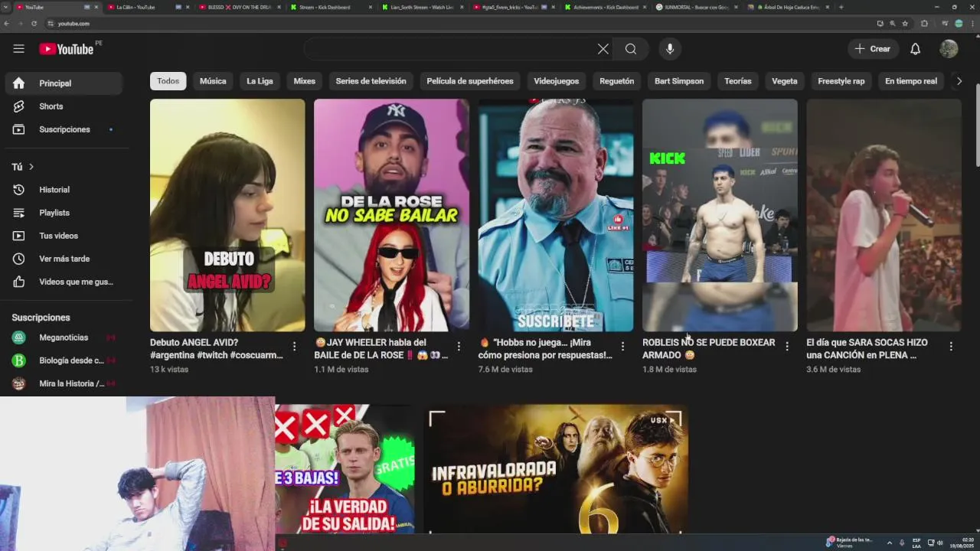This screenshot has width=980, height=551.
Task: Reload the page in browser toolbar
Action: (x=34, y=24)
